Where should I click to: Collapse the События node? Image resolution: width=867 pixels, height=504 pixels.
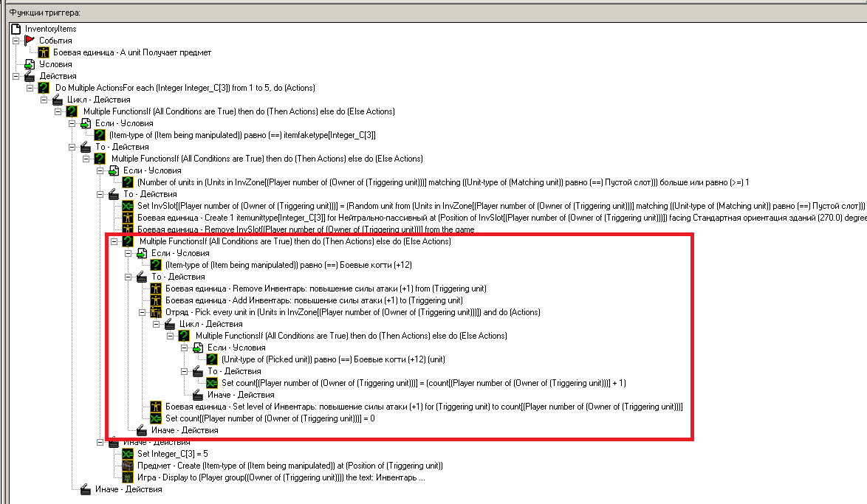click(x=16, y=41)
